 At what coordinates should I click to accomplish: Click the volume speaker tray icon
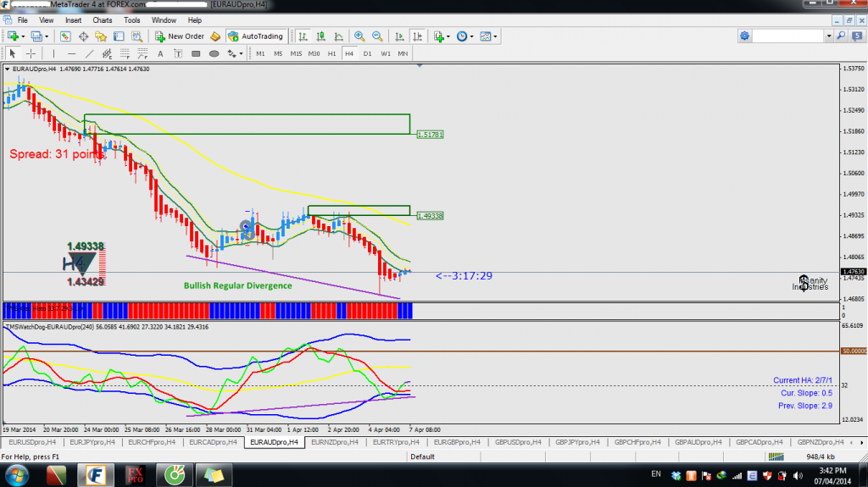[798, 475]
